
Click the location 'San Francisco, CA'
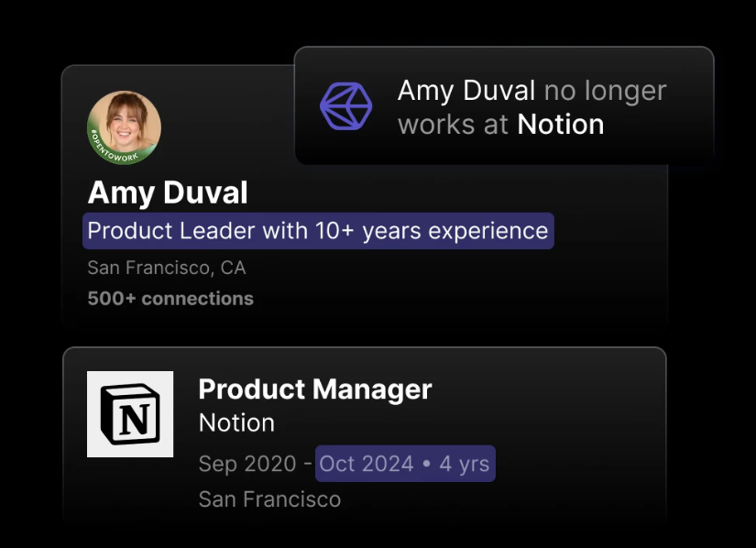coord(167,268)
